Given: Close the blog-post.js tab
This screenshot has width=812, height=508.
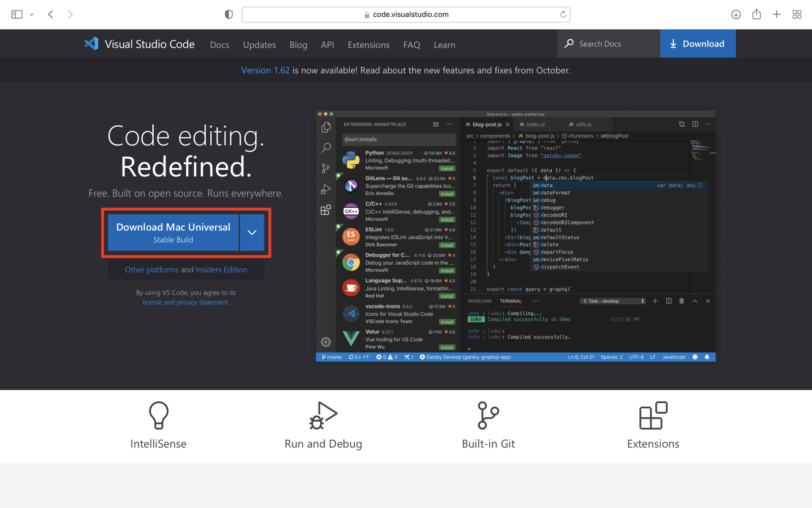Looking at the screenshot, I should pos(508,124).
